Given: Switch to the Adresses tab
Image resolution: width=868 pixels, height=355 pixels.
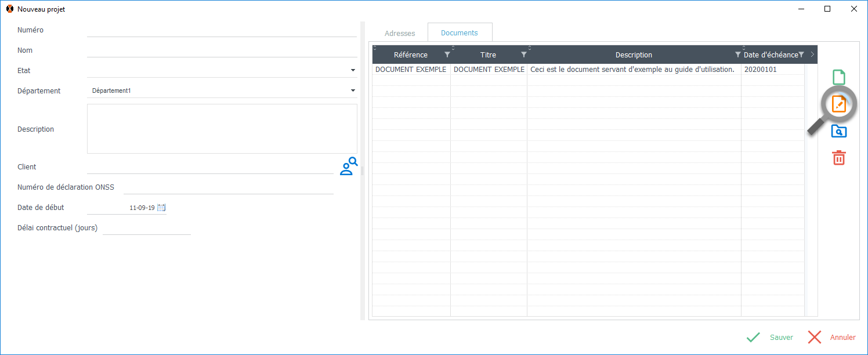Looking at the screenshot, I should [400, 34].
